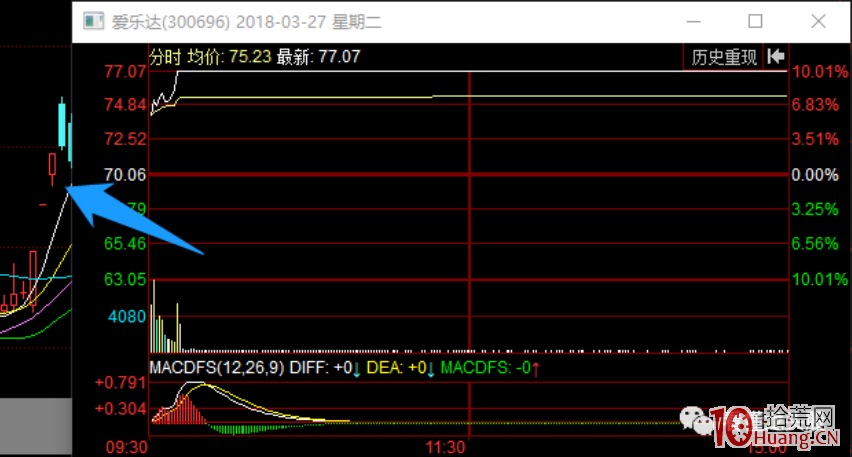
Task: Click the 0.00% percent axis label
Action: click(815, 175)
